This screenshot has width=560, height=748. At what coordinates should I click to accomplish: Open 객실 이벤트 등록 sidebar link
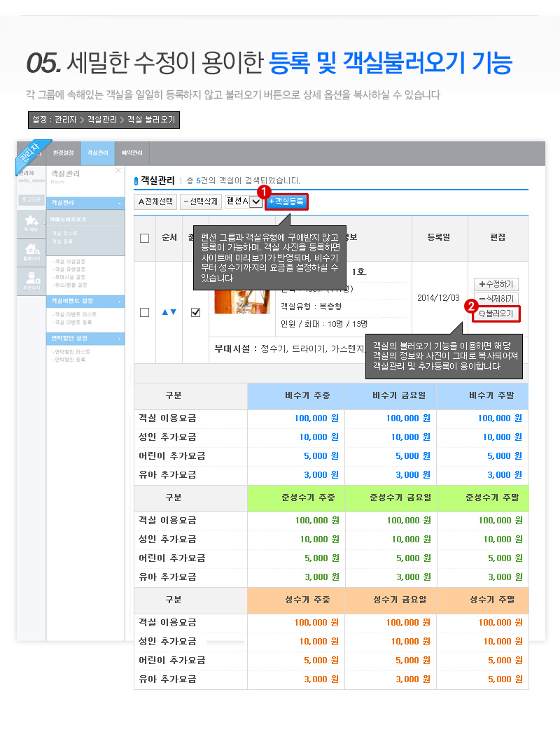tap(72, 322)
